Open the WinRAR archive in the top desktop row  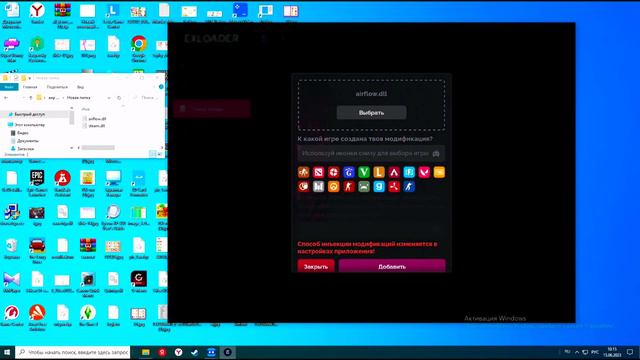pos(62,16)
